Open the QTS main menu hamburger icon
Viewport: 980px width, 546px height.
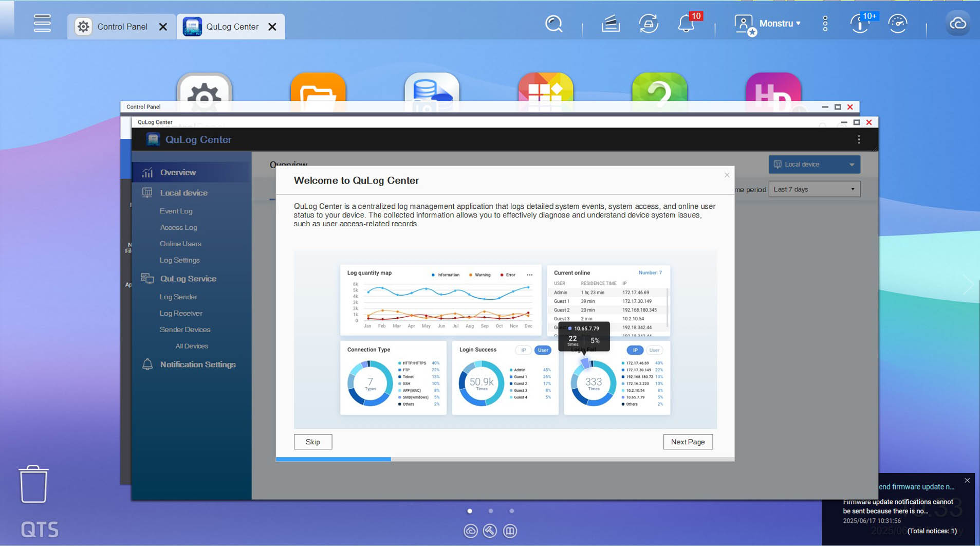pyautogui.click(x=42, y=24)
